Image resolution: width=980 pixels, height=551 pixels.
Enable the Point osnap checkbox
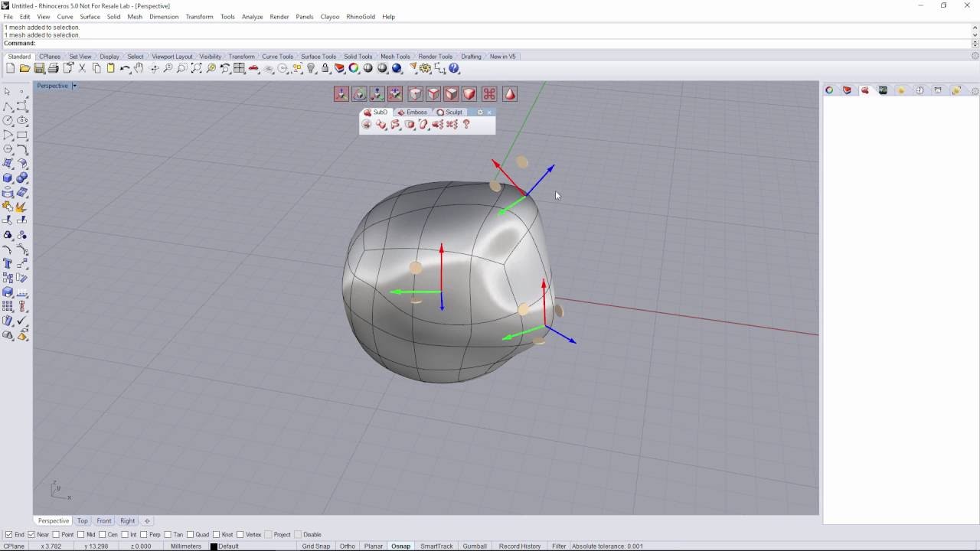(x=57, y=535)
